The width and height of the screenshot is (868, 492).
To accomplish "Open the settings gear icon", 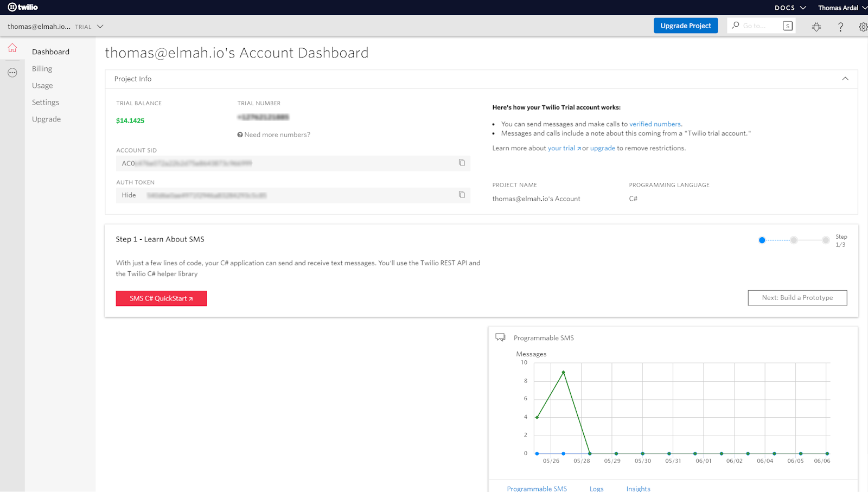I will click(x=863, y=27).
